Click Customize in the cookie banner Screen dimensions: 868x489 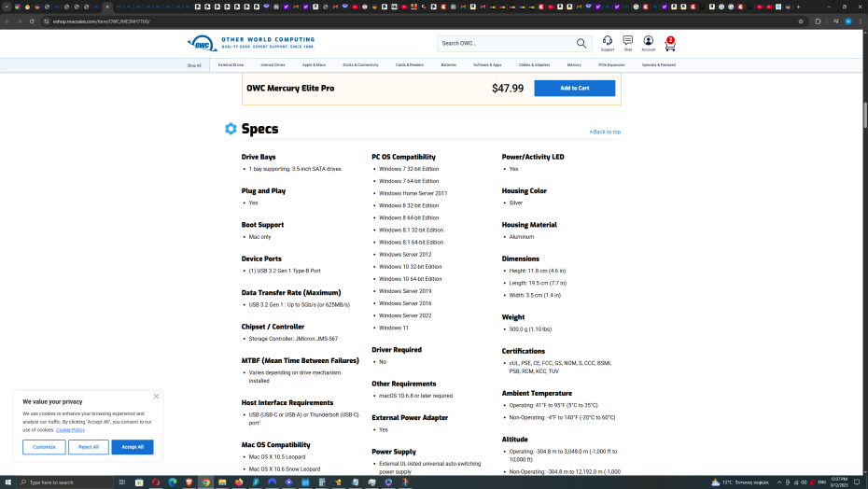44,447
